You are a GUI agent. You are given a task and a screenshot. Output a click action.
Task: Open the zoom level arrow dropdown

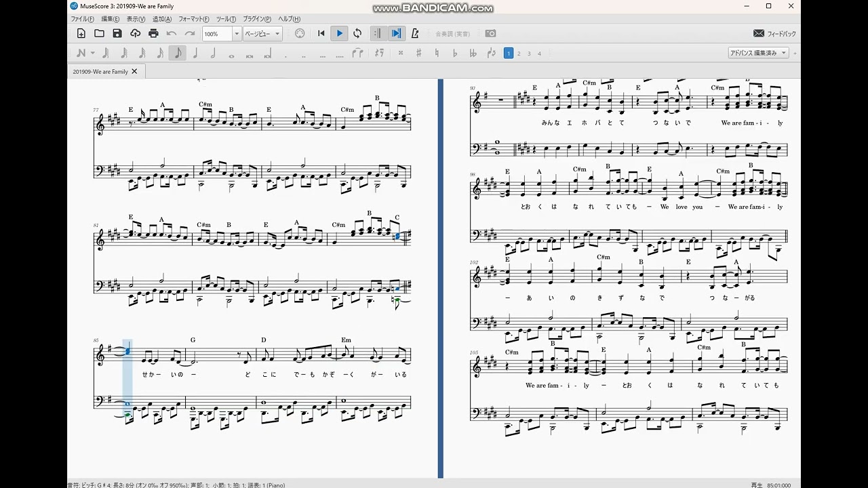tap(237, 33)
